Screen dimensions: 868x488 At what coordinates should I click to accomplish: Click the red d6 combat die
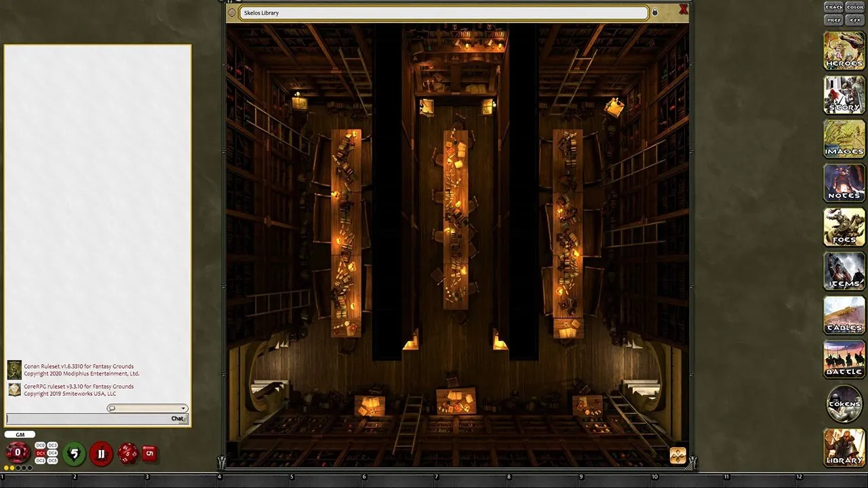(149, 453)
